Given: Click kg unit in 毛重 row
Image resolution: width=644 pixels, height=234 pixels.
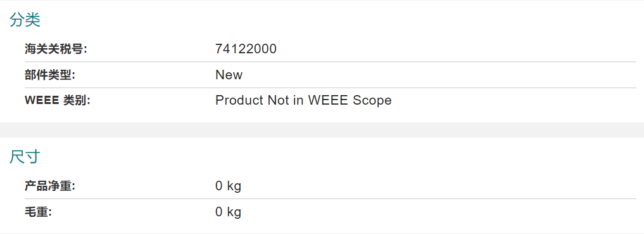Looking at the screenshot, I should point(234,212).
